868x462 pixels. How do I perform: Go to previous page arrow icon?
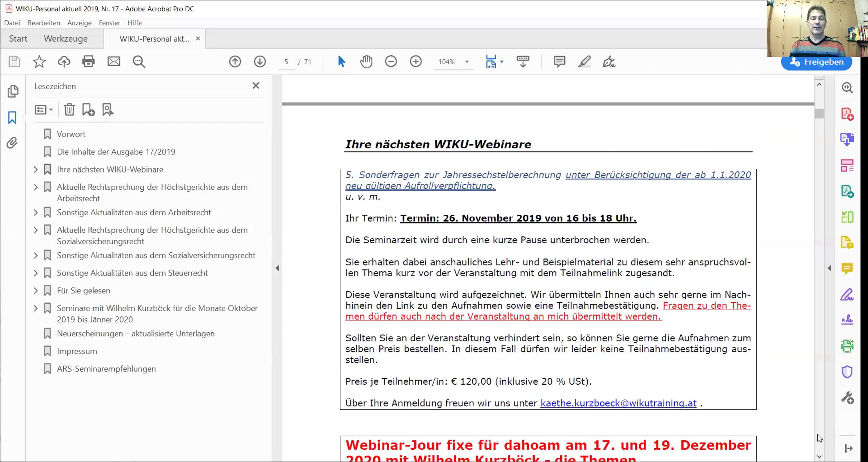point(235,62)
